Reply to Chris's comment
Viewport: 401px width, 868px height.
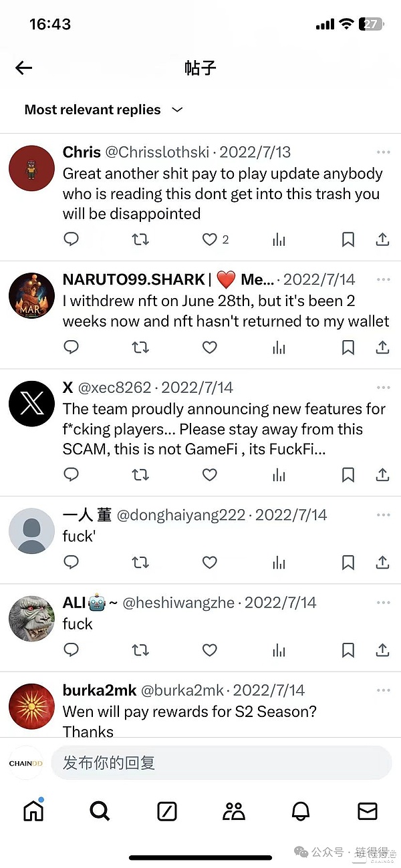click(x=71, y=239)
